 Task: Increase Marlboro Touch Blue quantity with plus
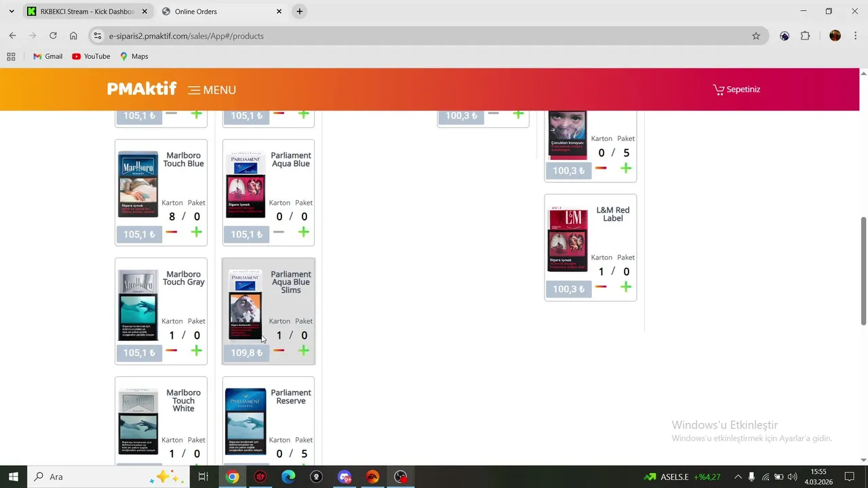click(x=196, y=232)
